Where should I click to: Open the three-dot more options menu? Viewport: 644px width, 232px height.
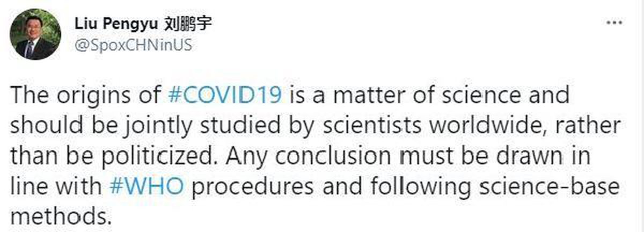tap(613, 25)
